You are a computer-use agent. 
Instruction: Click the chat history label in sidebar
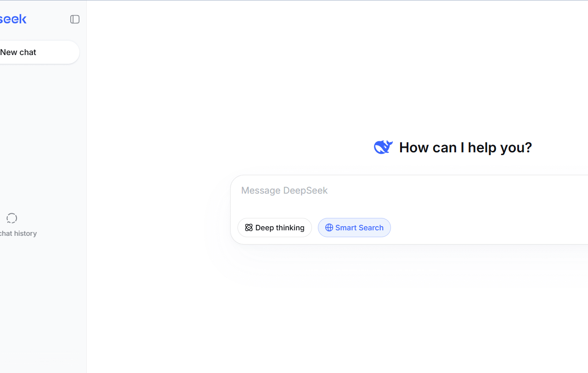click(x=18, y=234)
